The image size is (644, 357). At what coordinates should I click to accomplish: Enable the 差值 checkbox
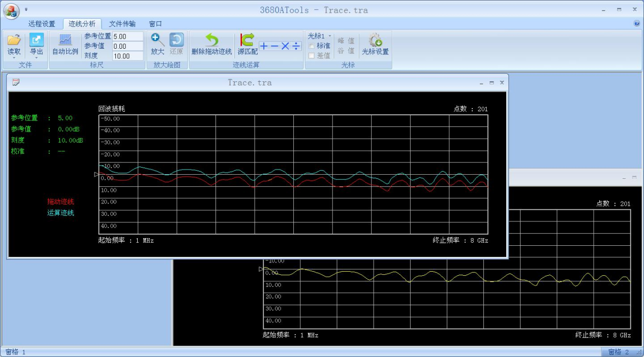pos(312,56)
